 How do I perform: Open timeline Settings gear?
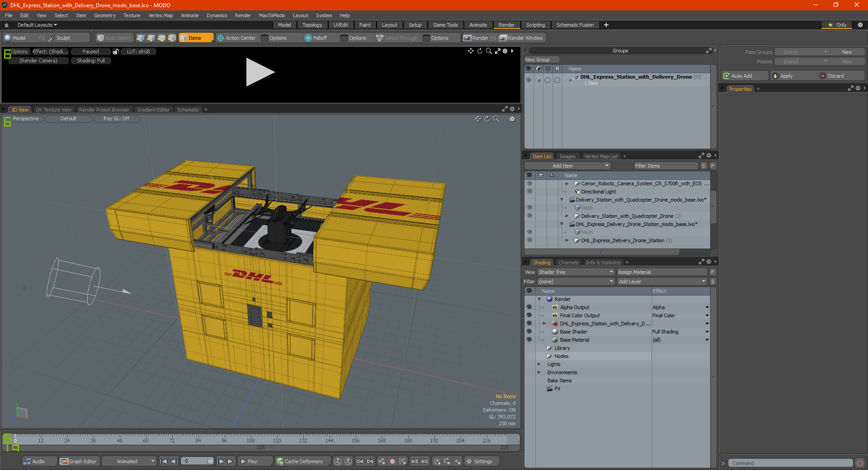tap(481, 461)
